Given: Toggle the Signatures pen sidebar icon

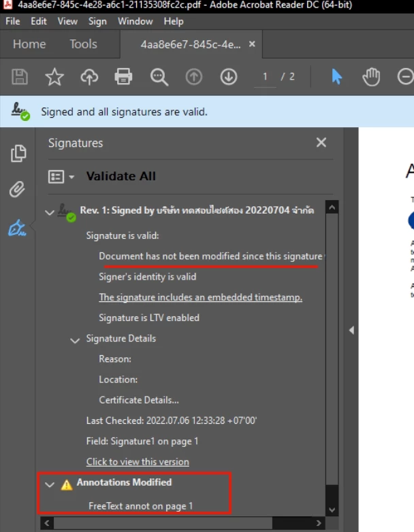Looking at the screenshot, I should coord(17,227).
